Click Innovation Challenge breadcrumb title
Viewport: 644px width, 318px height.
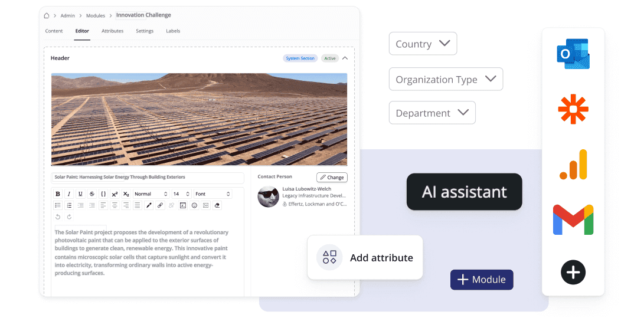point(143,15)
